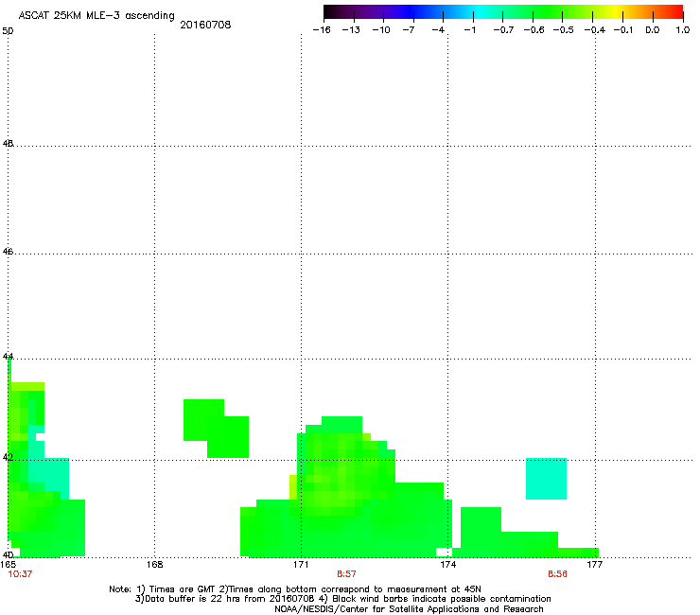
Task: Click the 0.0 colorbar tick label
Action: pos(653,30)
